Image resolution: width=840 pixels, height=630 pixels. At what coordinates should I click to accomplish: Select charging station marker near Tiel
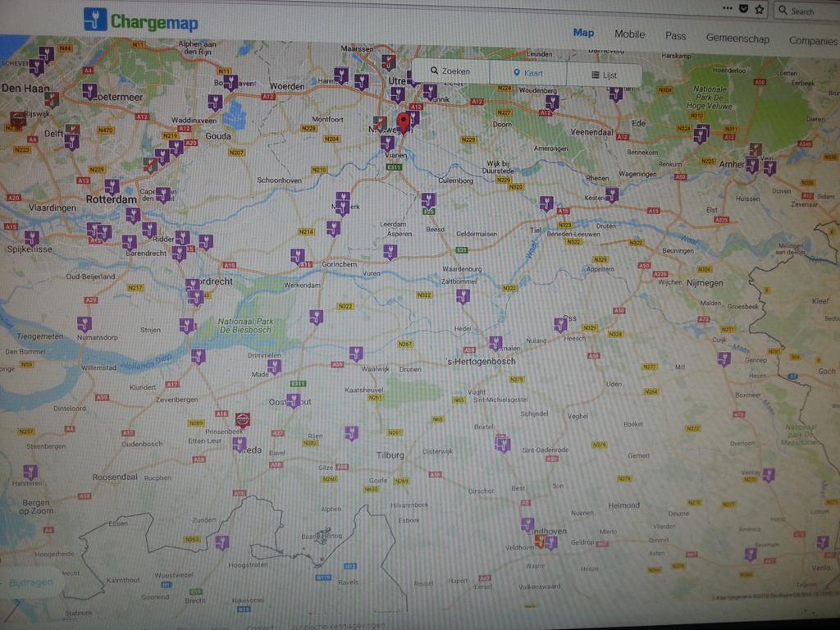coord(546,203)
